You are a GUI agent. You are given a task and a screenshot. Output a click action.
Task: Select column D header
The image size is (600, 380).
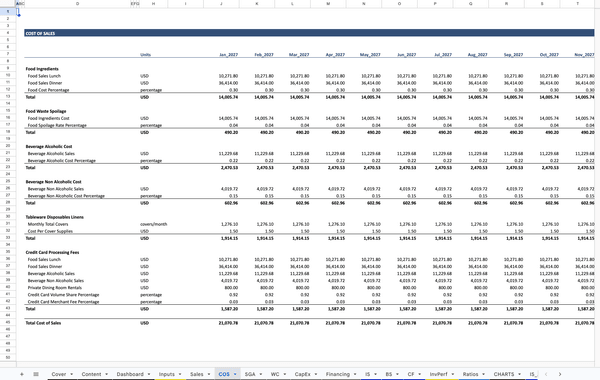coord(77,3)
